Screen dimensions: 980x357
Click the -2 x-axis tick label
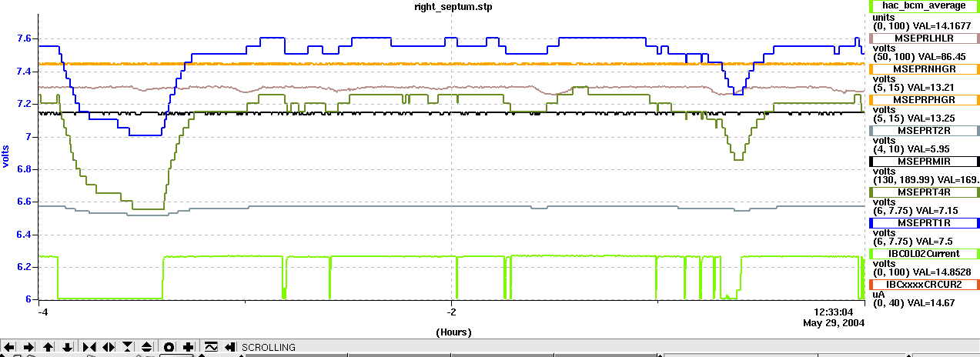click(x=453, y=312)
